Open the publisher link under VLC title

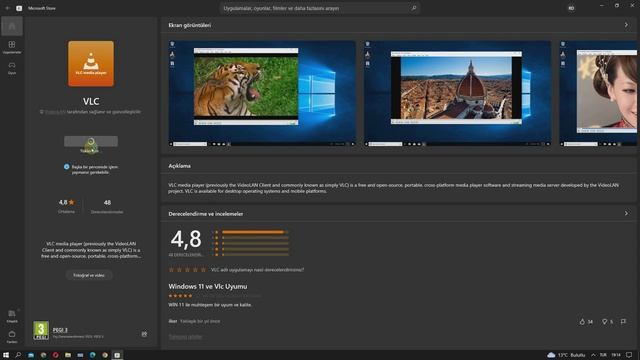point(55,112)
